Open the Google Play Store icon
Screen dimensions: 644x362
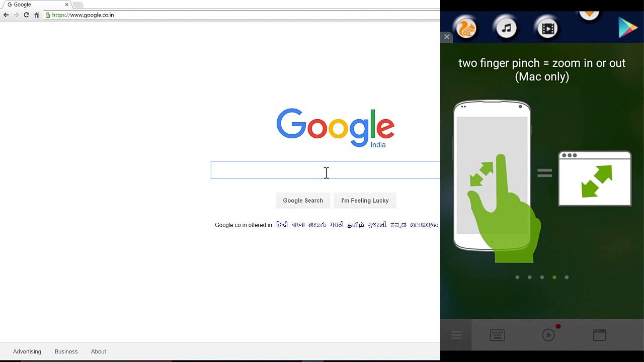click(628, 28)
